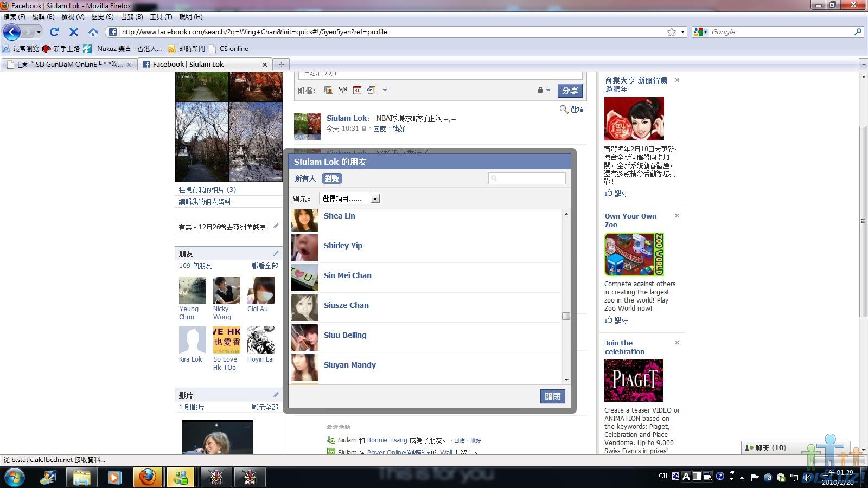Open the Piaget ad image
Viewport: 868px width, 488px height.
tap(634, 381)
